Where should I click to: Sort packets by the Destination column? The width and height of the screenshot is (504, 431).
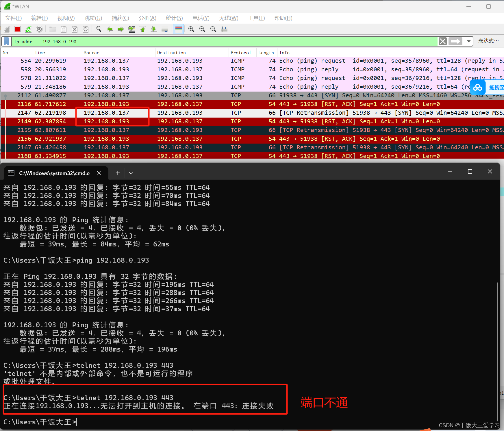pos(192,53)
